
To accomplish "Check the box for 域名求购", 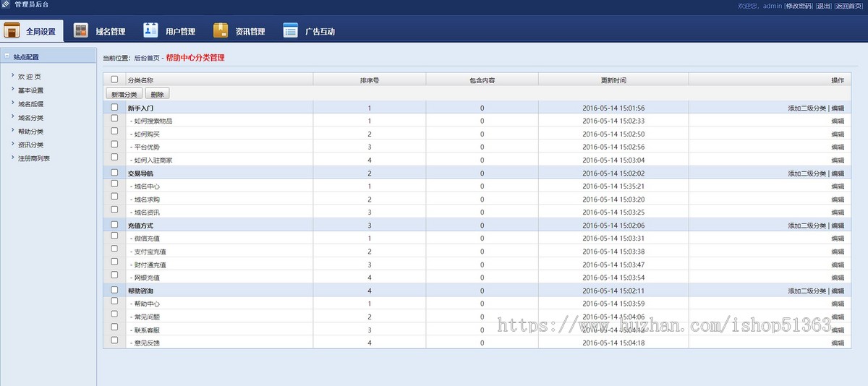I will (x=114, y=197).
